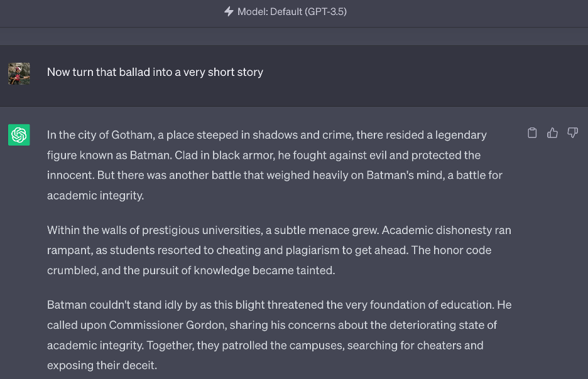This screenshot has height=379, width=588.
Task: Copy the response with the clipboard icon
Action: pyautogui.click(x=532, y=133)
